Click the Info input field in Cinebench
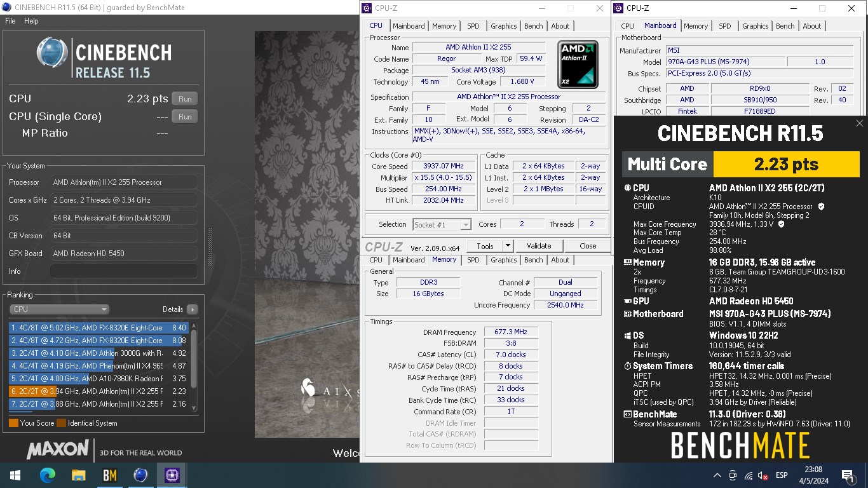The image size is (868, 488). tap(124, 271)
